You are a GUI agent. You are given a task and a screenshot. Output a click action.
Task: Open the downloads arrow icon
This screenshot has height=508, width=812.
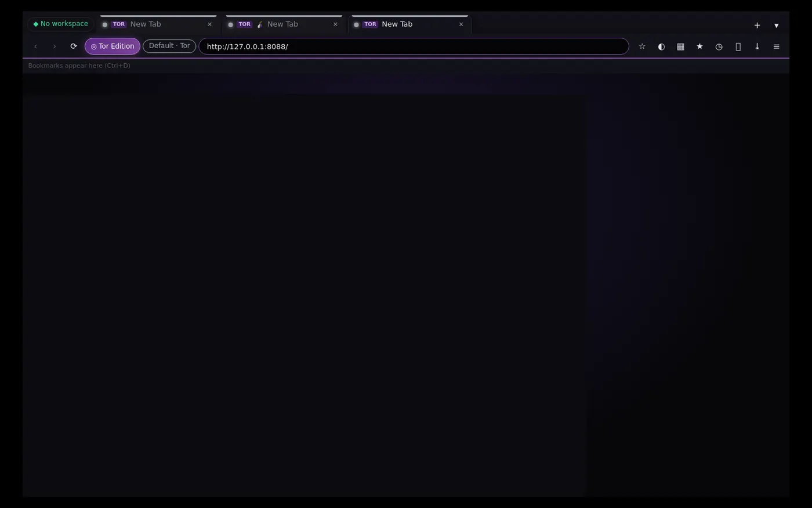757,46
